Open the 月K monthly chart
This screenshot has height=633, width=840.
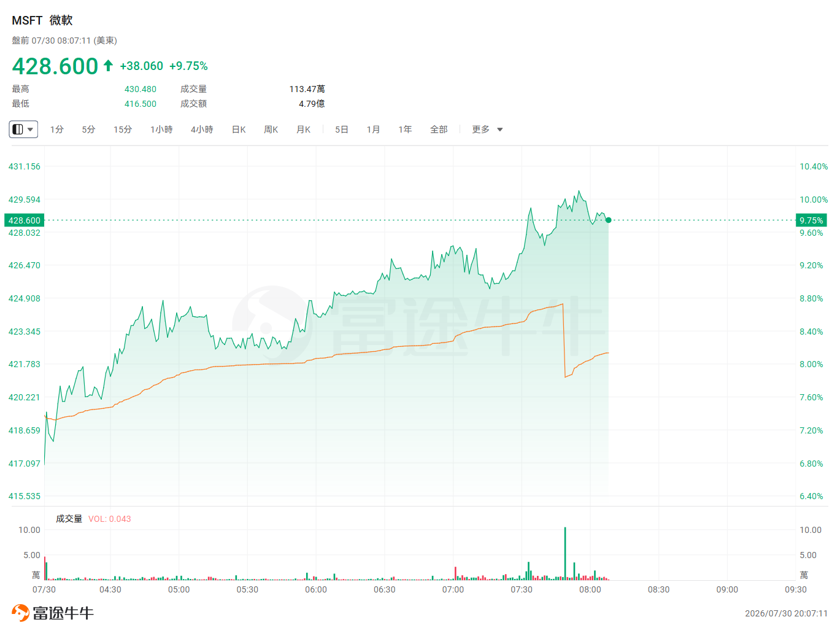[x=303, y=130]
